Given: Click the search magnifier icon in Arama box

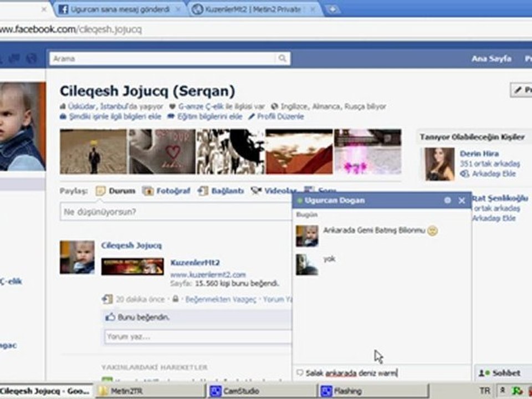Looking at the screenshot, I should coord(282,58).
